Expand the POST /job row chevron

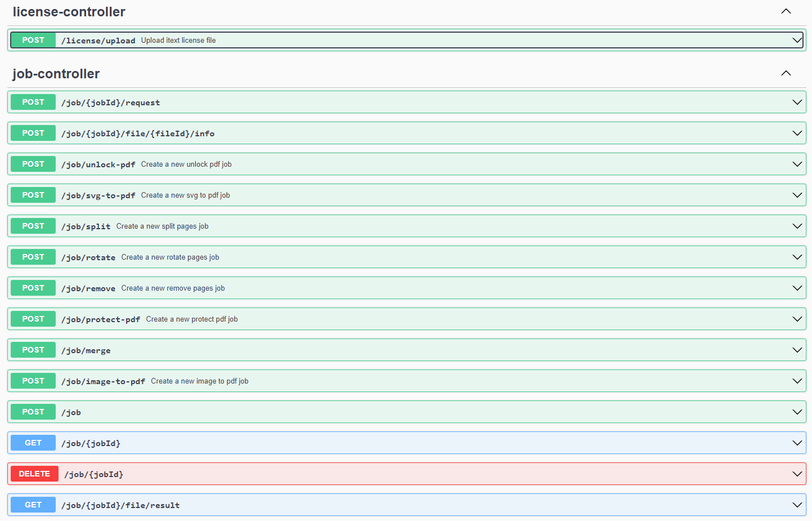(x=797, y=412)
